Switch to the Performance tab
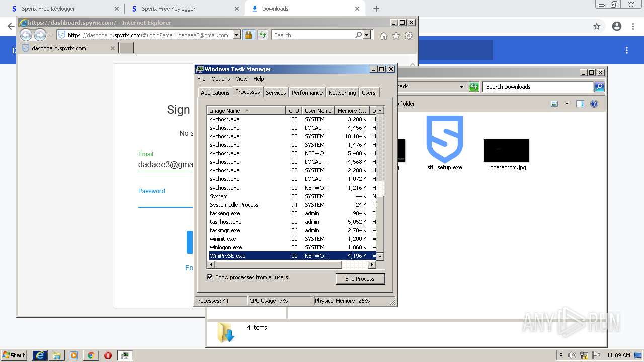The height and width of the screenshot is (362, 644). click(307, 93)
